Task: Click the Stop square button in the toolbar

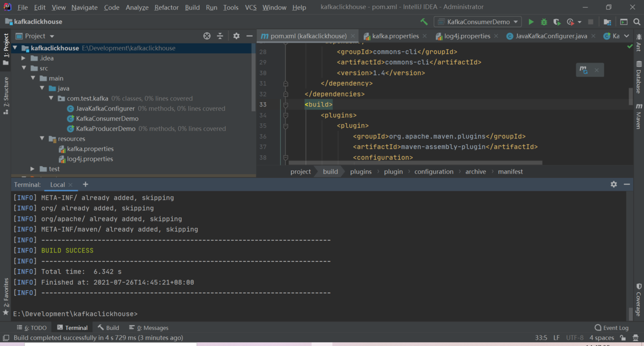Action: [x=591, y=22]
